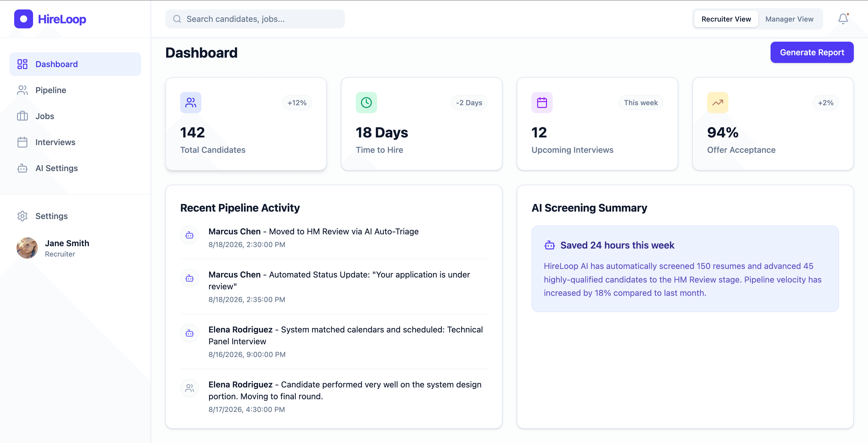Click Marcus Chen in HM Review activity

pyautogui.click(x=234, y=231)
